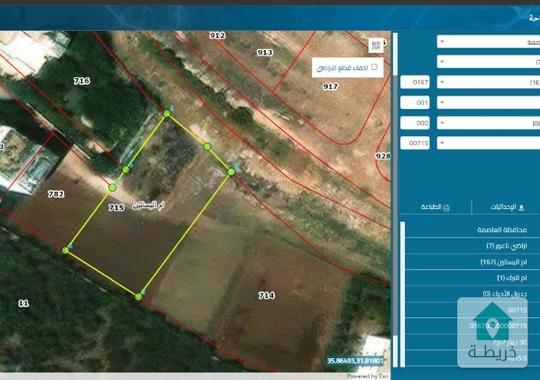Image resolution: width=540 pixels, height=380 pixels.
Task: Open the dropdown next to the 00715 field
Action: click(488, 143)
